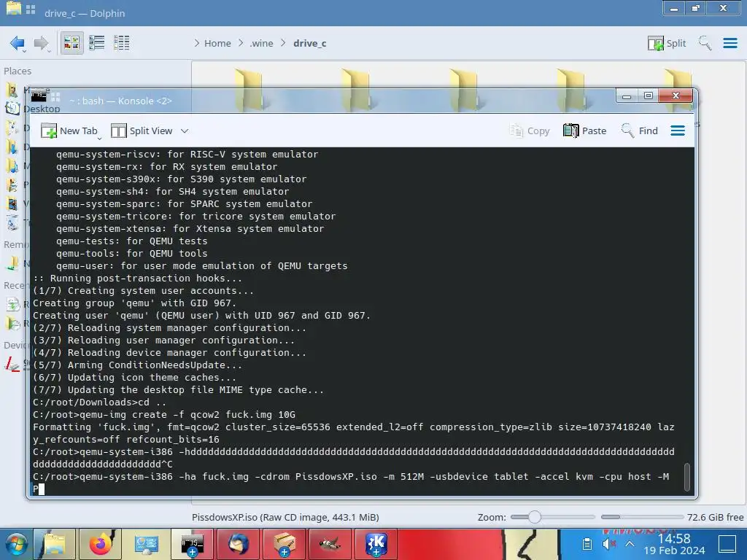
Task: Click Konsole terminal scrollbar handle
Action: tap(687, 477)
